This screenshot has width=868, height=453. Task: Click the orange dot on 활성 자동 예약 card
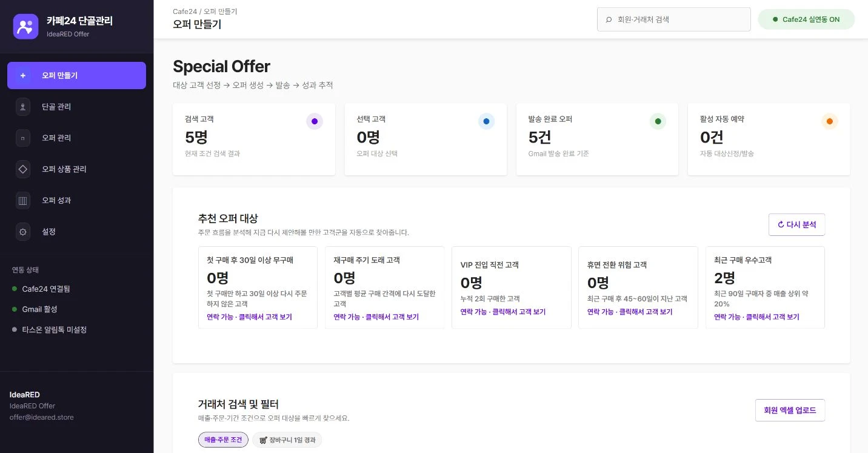829,121
